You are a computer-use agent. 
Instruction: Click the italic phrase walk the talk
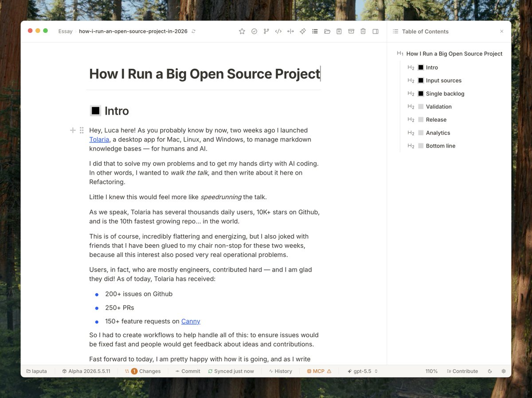pyautogui.click(x=189, y=173)
